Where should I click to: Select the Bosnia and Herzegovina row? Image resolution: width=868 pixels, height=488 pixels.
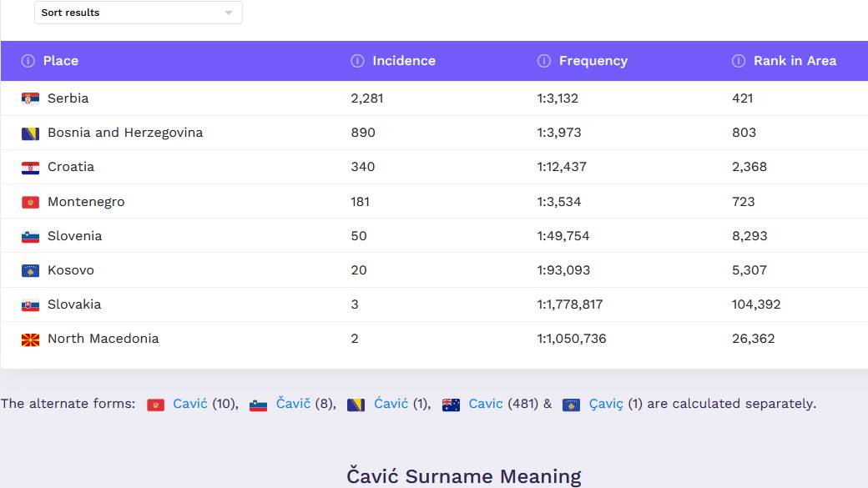coord(125,133)
